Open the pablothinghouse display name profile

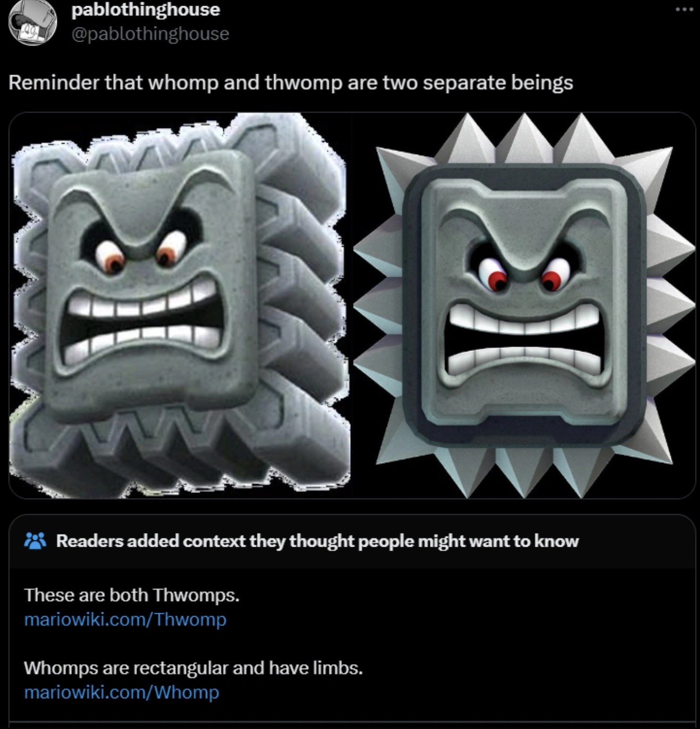click(145, 10)
